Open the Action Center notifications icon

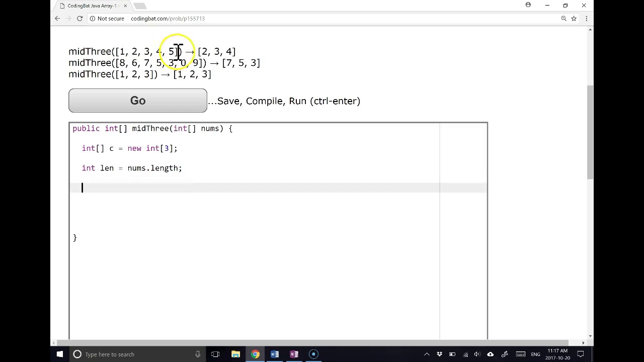[581, 354]
